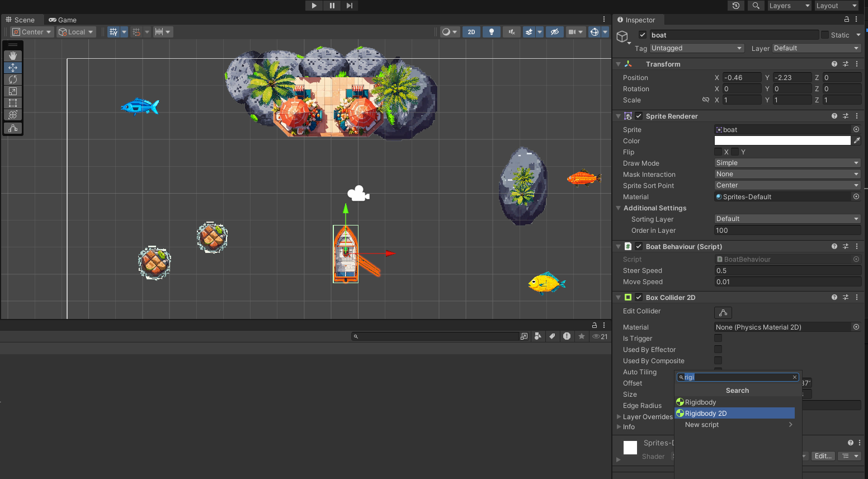The height and width of the screenshot is (479, 868).
Task: Open the Draw Mode dropdown
Action: coord(787,163)
